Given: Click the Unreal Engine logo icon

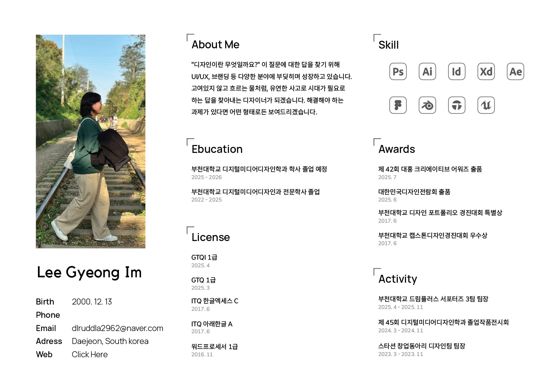Looking at the screenshot, I should (x=486, y=105).
